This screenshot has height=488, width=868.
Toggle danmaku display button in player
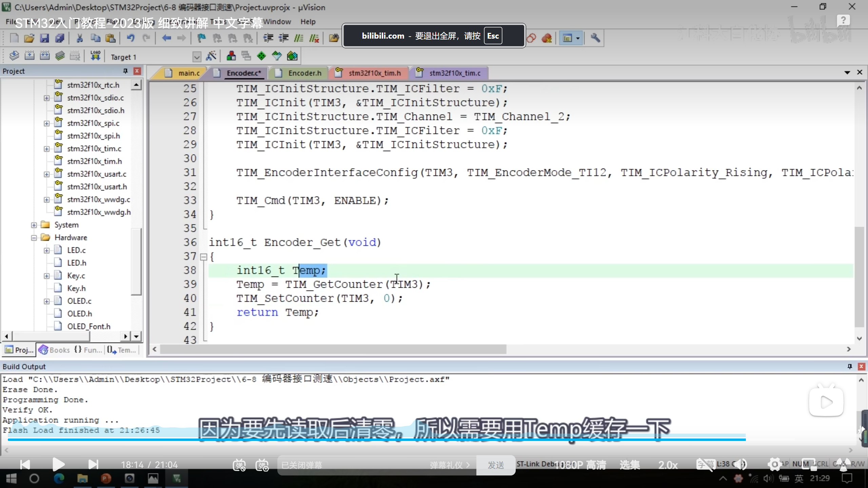pos(239,465)
